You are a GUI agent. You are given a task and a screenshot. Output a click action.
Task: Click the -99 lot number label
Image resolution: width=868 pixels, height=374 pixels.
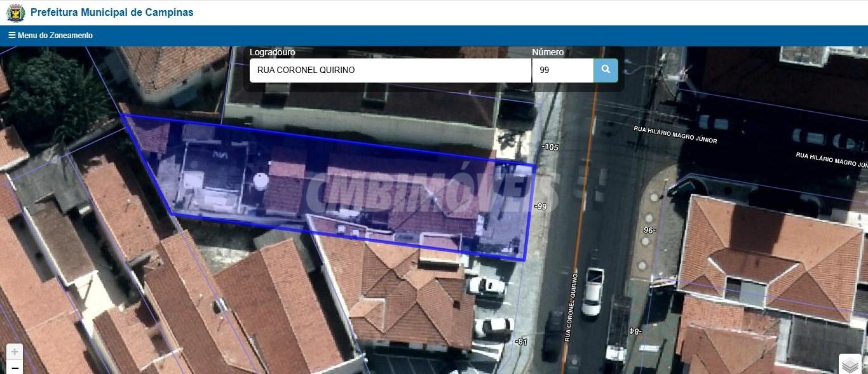[x=540, y=206]
